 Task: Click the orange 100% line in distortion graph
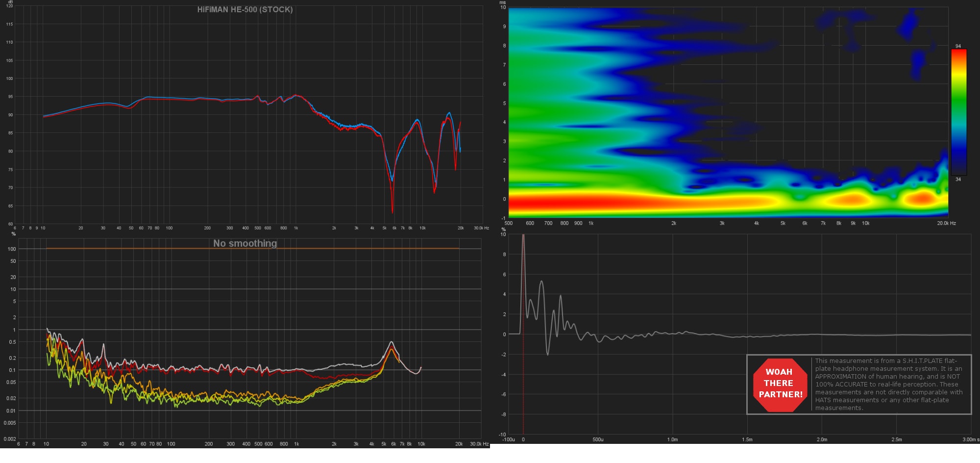[x=245, y=249]
